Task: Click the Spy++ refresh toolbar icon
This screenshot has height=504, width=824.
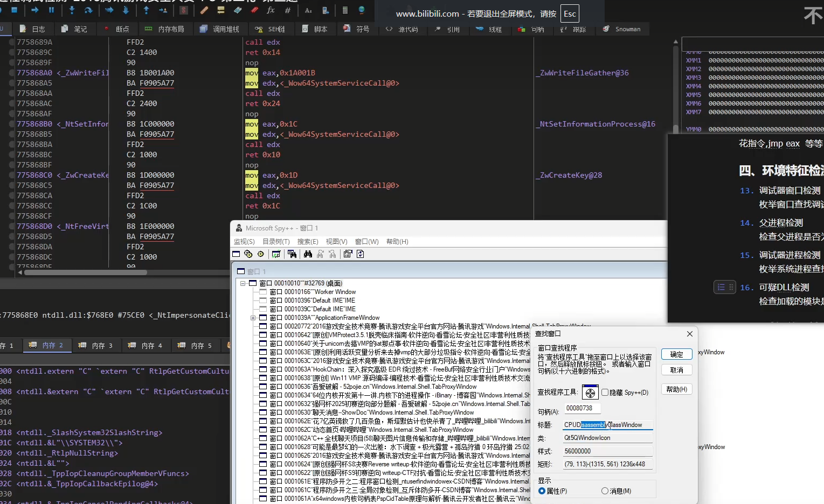Action: click(x=360, y=254)
